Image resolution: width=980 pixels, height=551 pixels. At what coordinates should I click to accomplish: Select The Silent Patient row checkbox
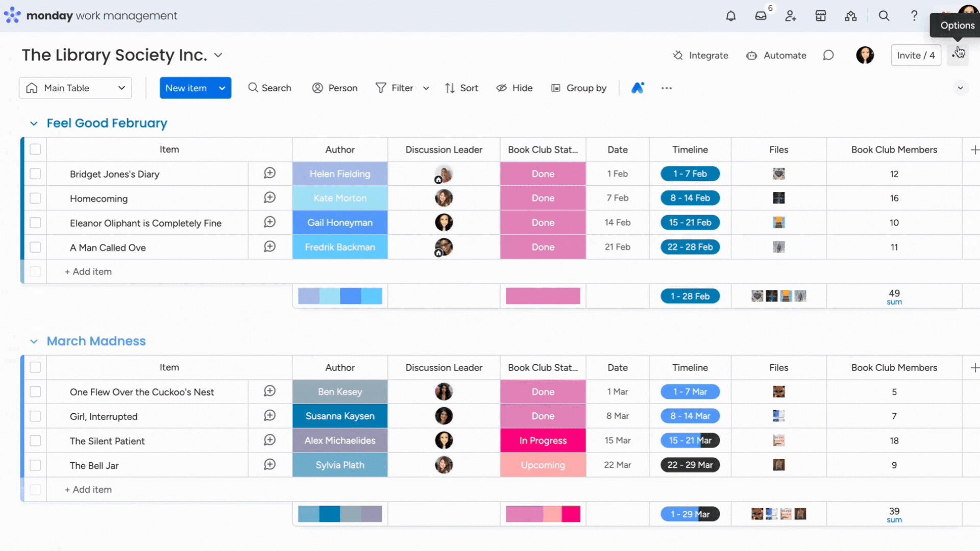[35, 441]
